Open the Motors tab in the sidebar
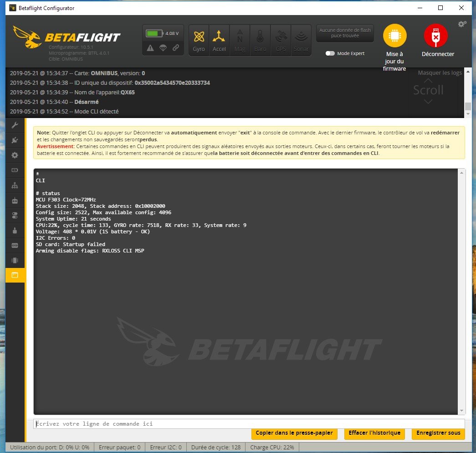The image size is (476, 453). point(15,230)
